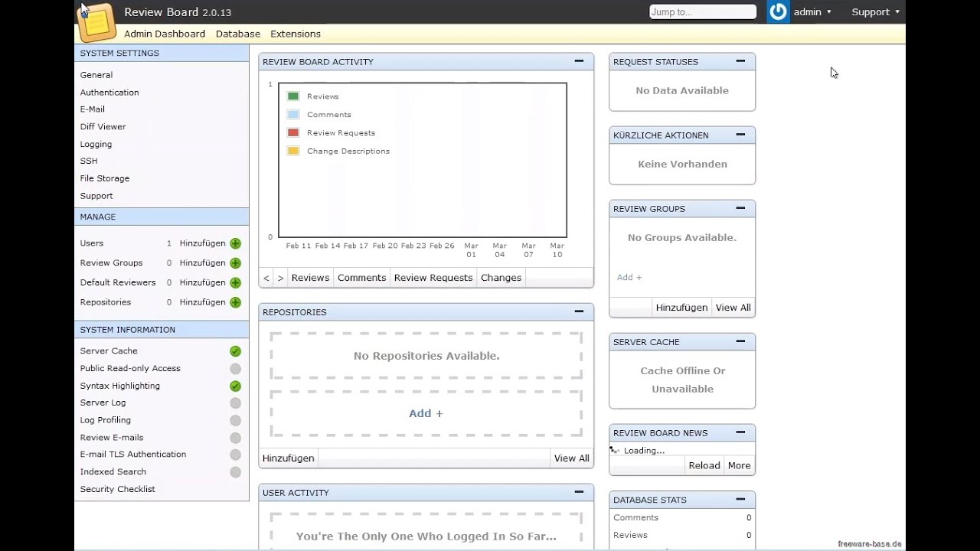The height and width of the screenshot is (551, 980).
Task: Click Log Profiling grey status indicator
Action: tap(235, 421)
